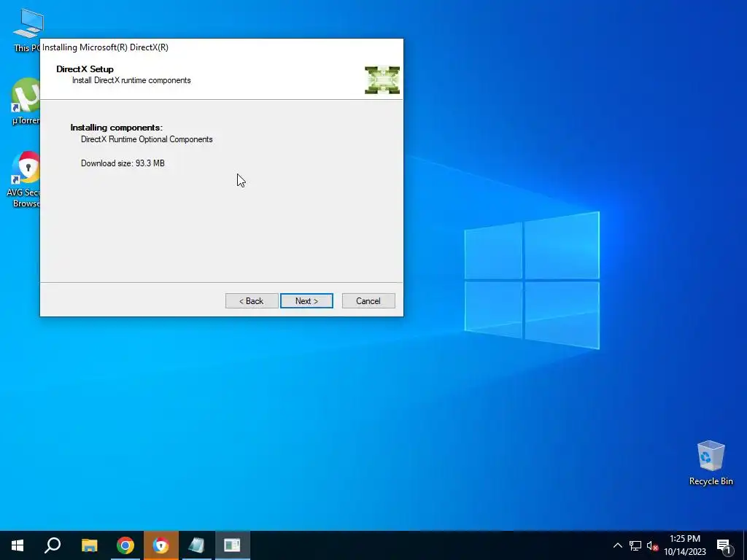Select the DirectX installer taskbar icon

(x=233, y=545)
